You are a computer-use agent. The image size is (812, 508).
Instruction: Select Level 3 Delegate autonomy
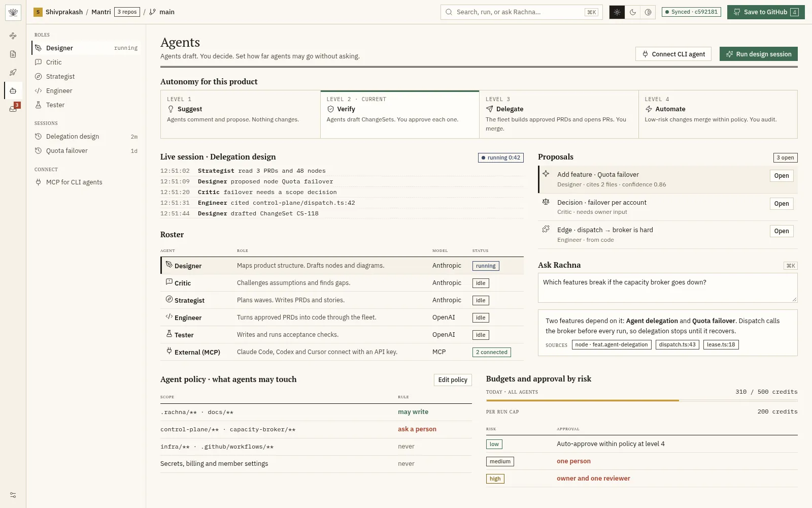point(559,114)
